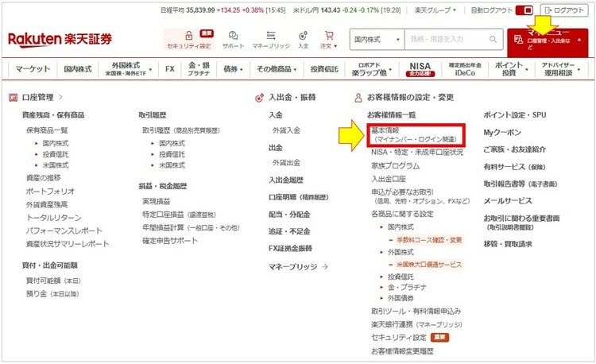Viewport: 596px width, 364px height.
Task: Toggle the 自動ログアウト switch
Action: 524,10
